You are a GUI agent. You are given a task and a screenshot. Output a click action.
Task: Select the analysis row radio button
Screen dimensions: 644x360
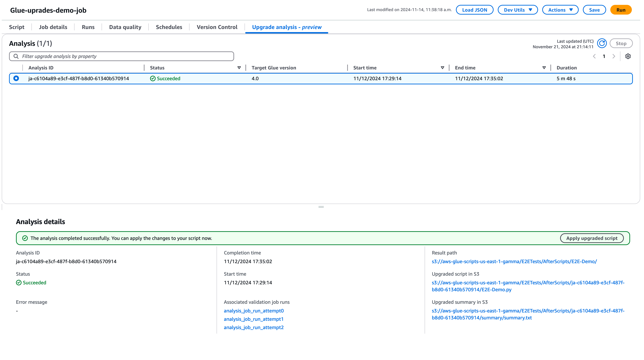point(15,78)
